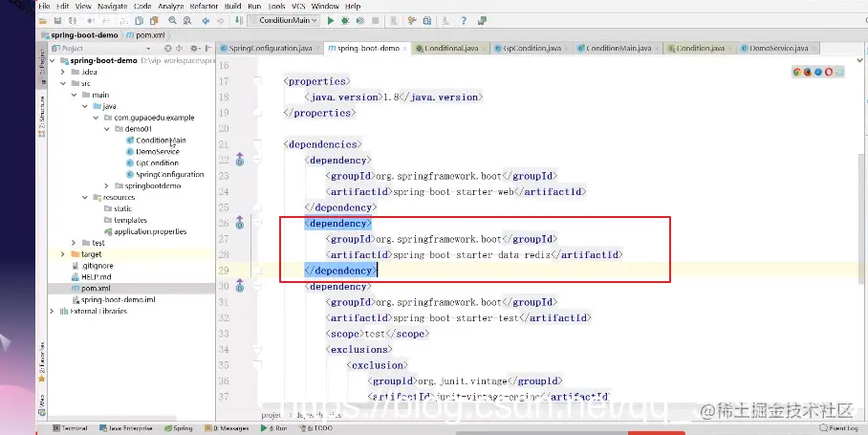Viewport: 868px width, 435px height.
Task: Collapse the resources folder
Action: 85,197
